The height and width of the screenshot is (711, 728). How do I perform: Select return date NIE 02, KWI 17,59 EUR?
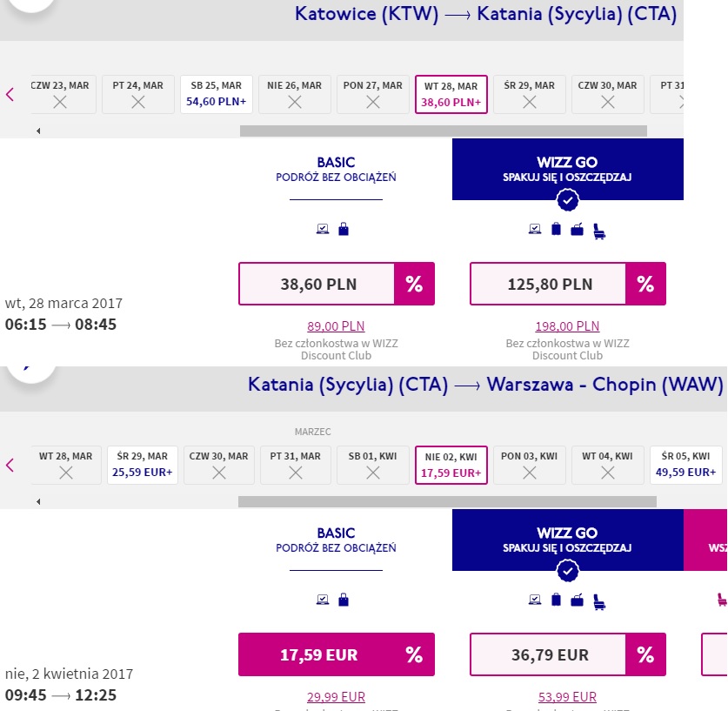(x=451, y=465)
